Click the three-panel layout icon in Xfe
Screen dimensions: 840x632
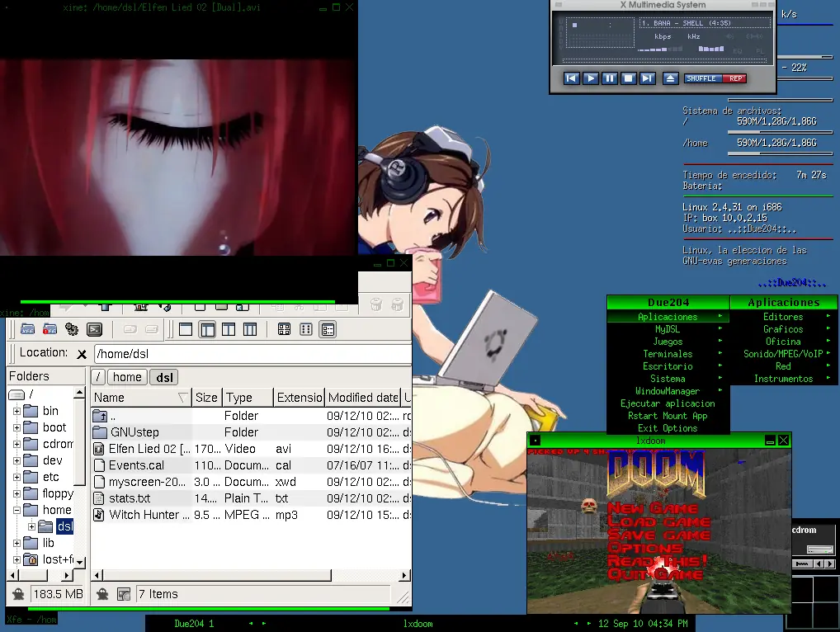[x=249, y=329]
